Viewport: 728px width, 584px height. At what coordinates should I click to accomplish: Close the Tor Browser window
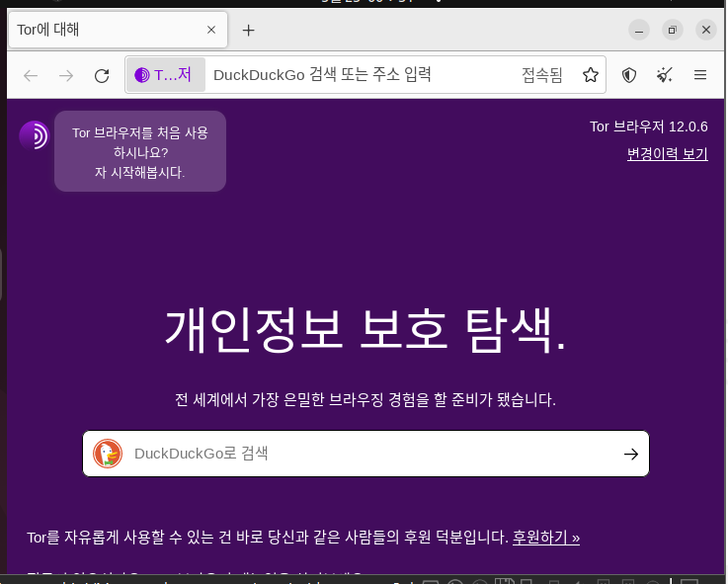pyautogui.click(x=706, y=31)
